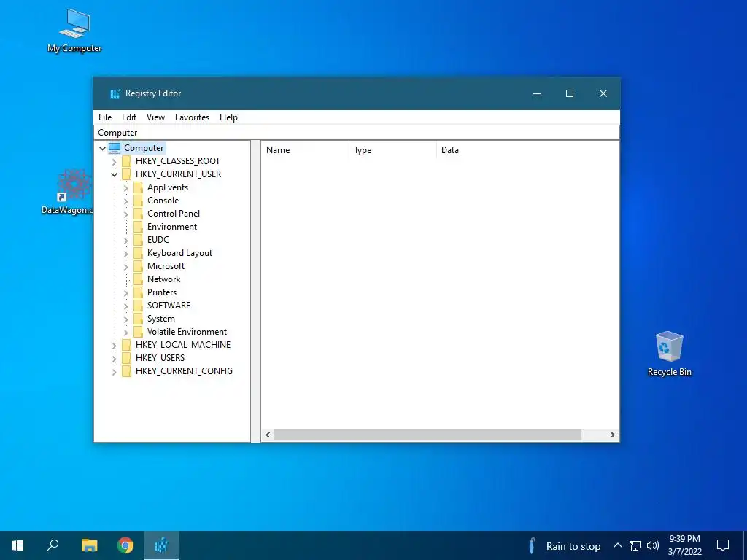Click the AppEvents folder icon
747x560 pixels.
click(138, 187)
